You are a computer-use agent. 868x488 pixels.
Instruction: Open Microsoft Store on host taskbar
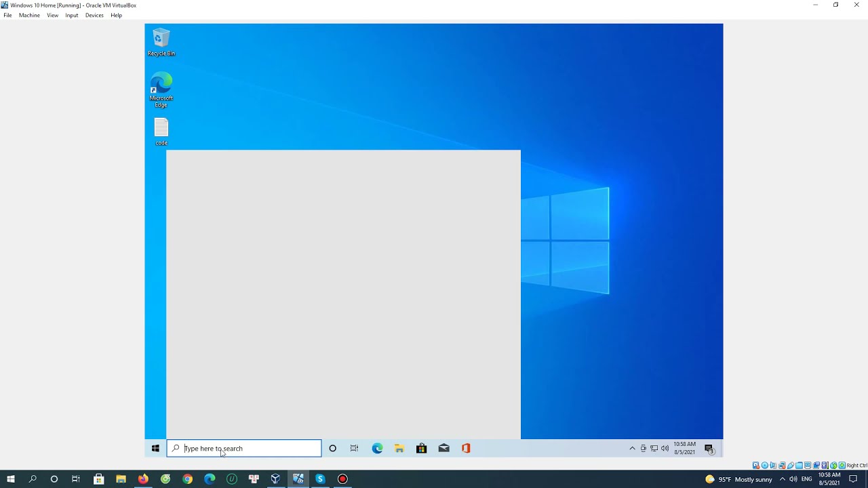point(98,479)
